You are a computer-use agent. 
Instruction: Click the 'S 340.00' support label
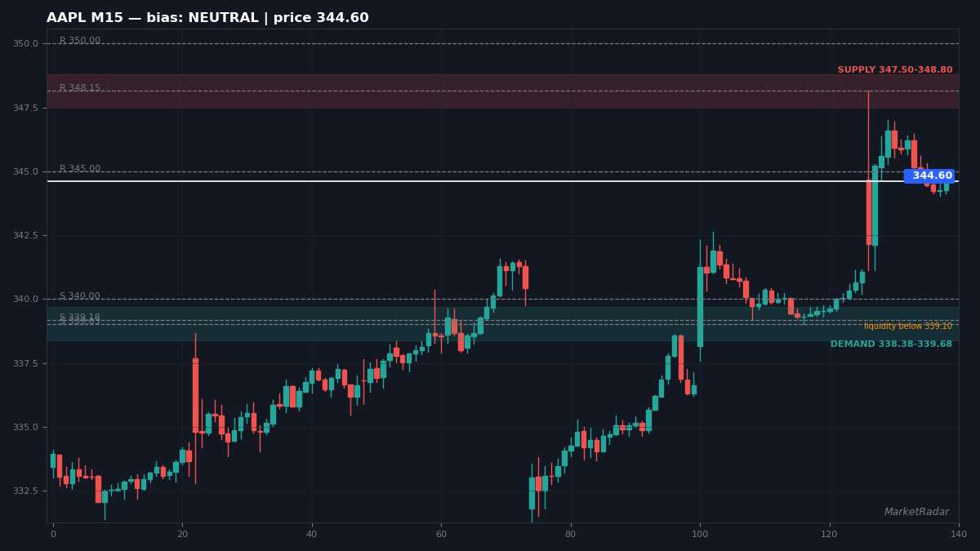80,296
